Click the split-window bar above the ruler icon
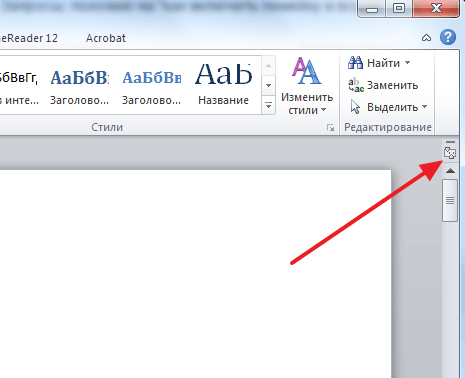The height and width of the screenshot is (378, 465). (x=450, y=142)
